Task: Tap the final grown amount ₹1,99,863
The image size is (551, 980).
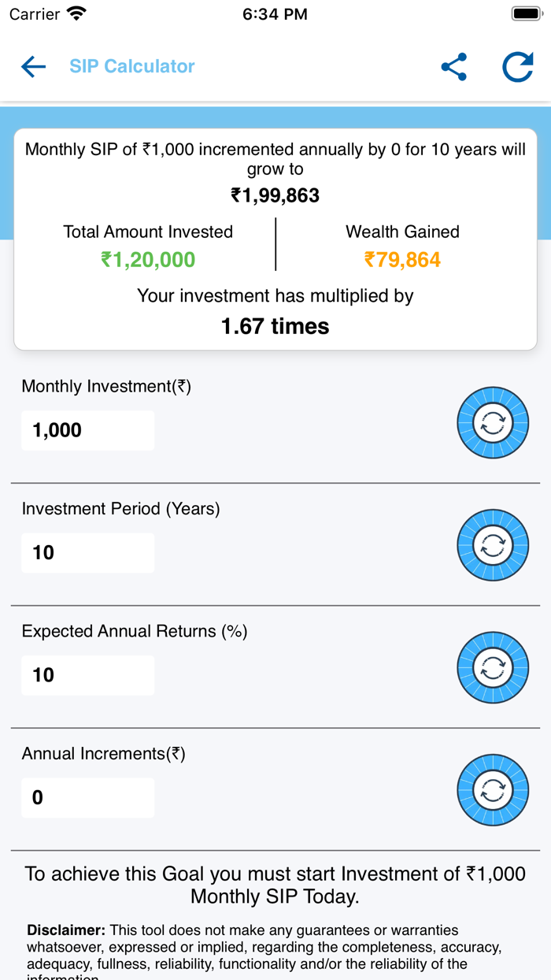Action: coord(275,195)
